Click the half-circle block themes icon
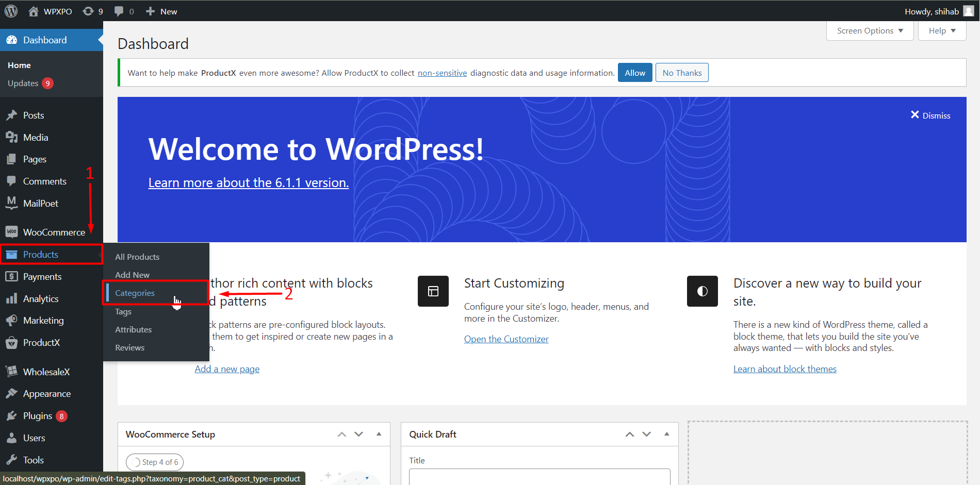980x485 pixels. tap(703, 291)
